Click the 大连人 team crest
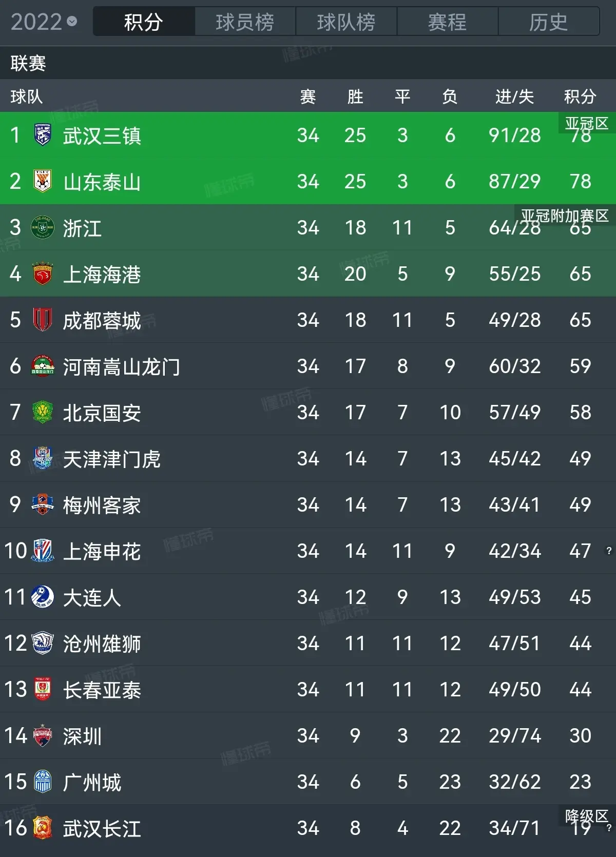This screenshot has height=857, width=616. tap(43, 597)
